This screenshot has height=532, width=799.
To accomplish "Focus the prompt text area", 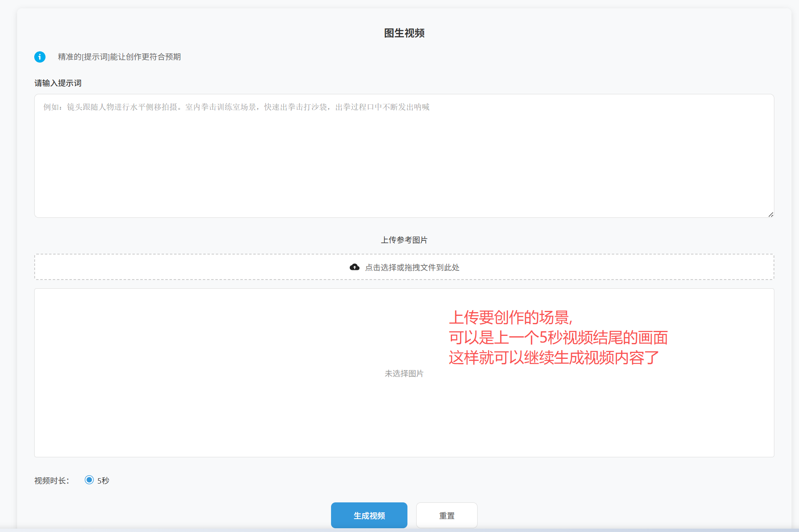I will coord(404,156).
